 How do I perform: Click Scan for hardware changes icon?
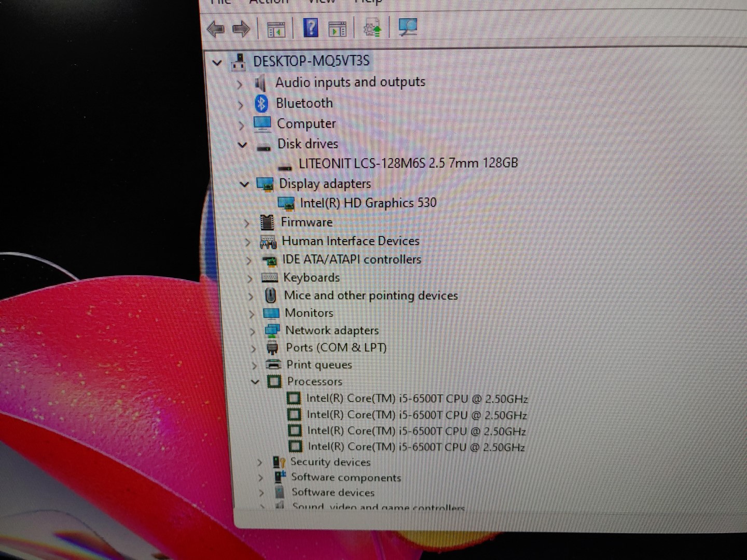tap(408, 27)
